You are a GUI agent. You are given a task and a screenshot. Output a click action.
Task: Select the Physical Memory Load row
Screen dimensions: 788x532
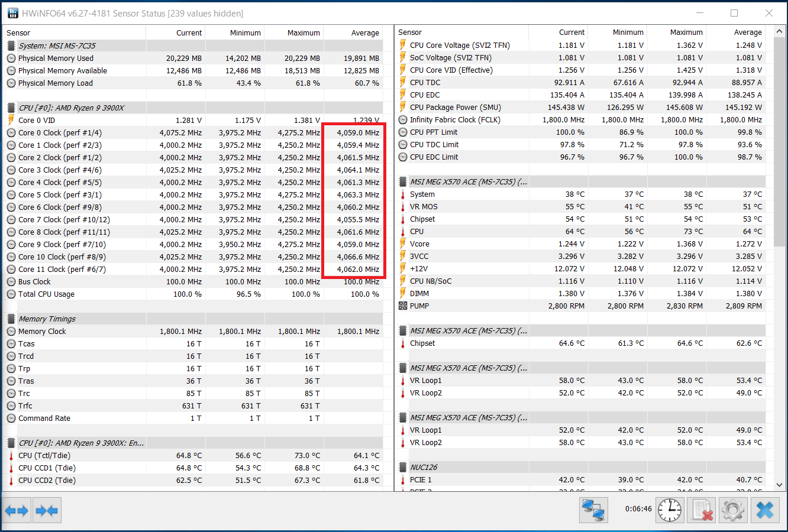click(193, 83)
